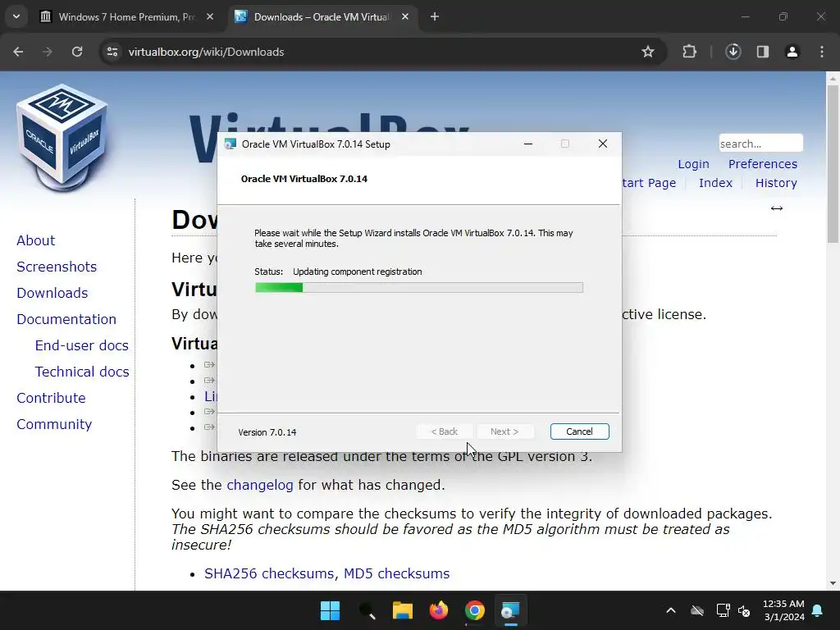
Task: Close the Windows 7 Home Premium tab
Action: (210, 16)
